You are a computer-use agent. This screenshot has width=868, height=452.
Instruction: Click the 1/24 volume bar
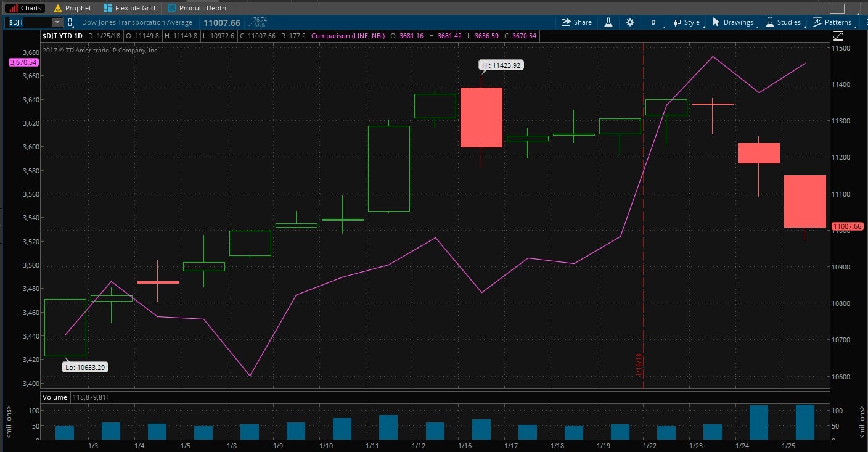click(758, 422)
